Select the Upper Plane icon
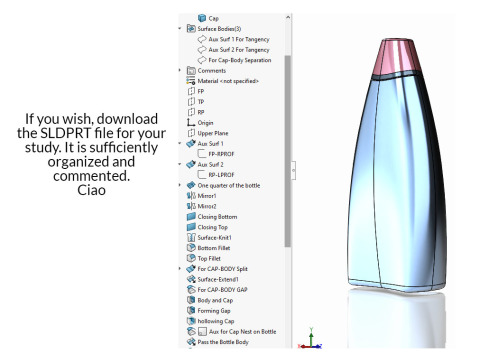This screenshot has height=364, width=489. click(x=191, y=133)
